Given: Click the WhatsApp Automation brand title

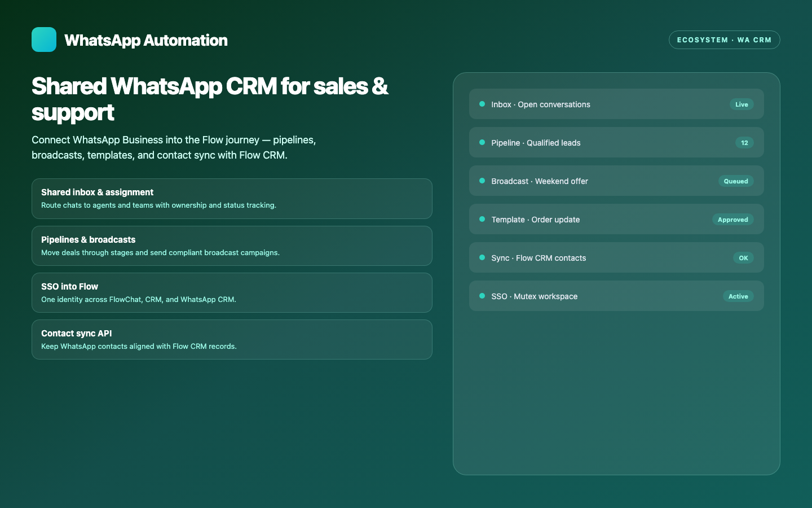Looking at the screenshot, I should [x=146, y=40].
